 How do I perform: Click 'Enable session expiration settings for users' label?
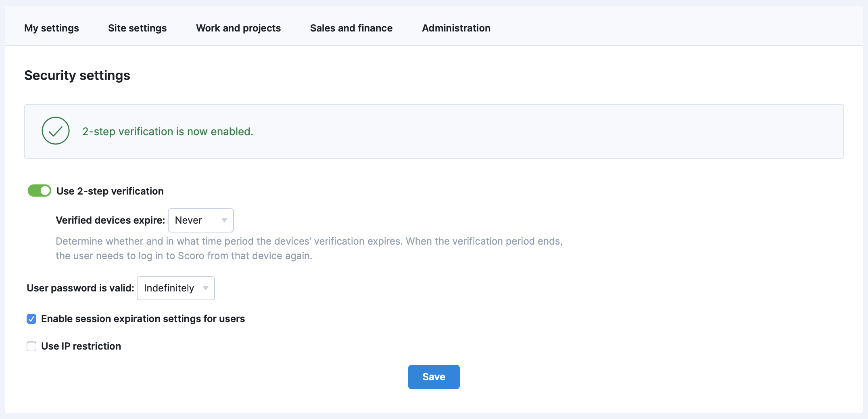click(x=143, y=319)
